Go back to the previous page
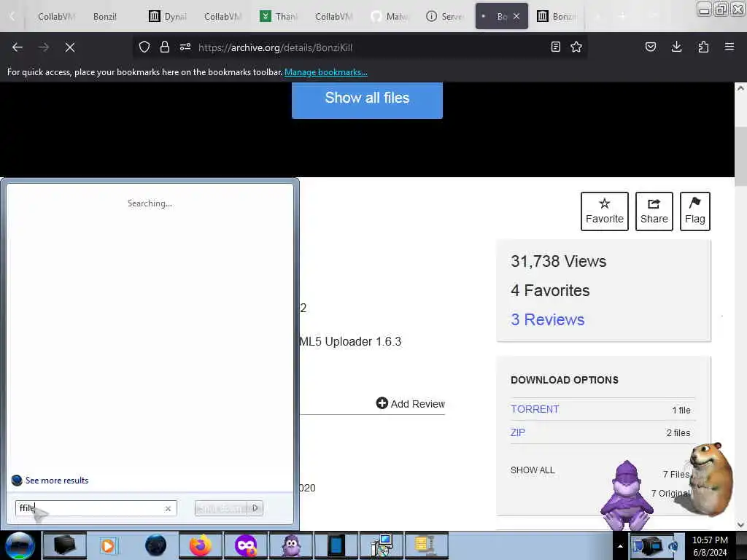The width and height of the screenshot is (747, 560). click(x=18, y=47)
